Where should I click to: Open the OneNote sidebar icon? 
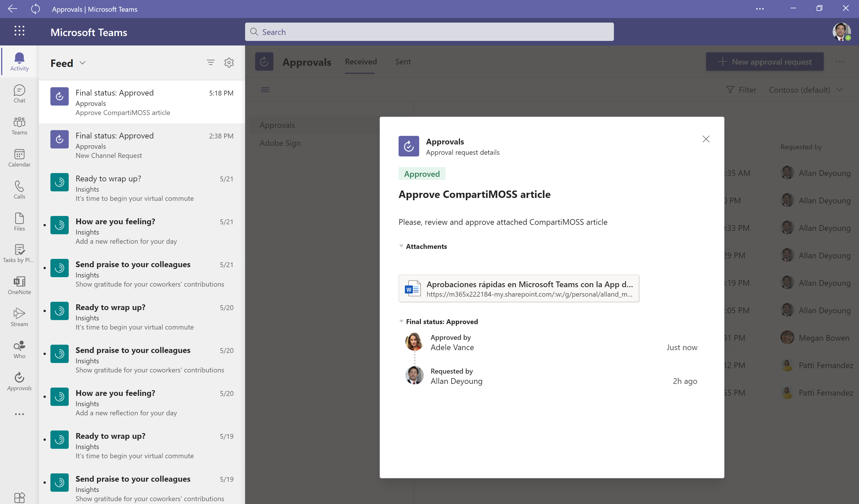coord(19,285)
